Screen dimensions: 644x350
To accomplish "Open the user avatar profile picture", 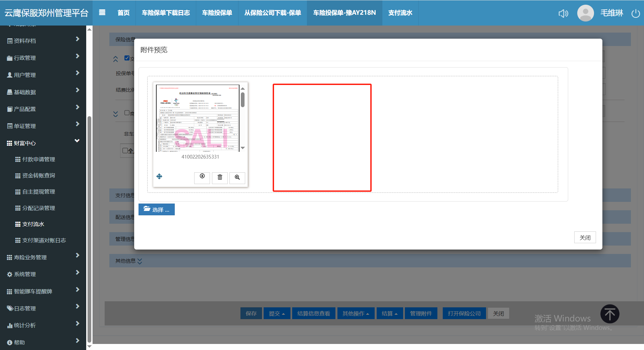I will pos(585,13).
